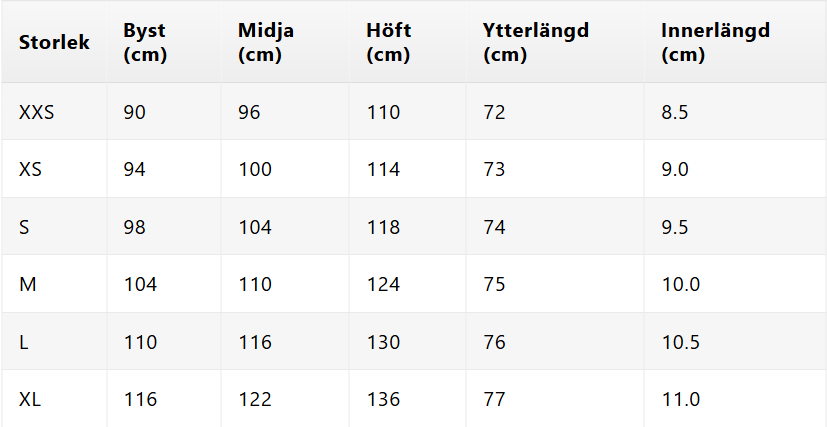Select waist value 116 in L row

255,342
